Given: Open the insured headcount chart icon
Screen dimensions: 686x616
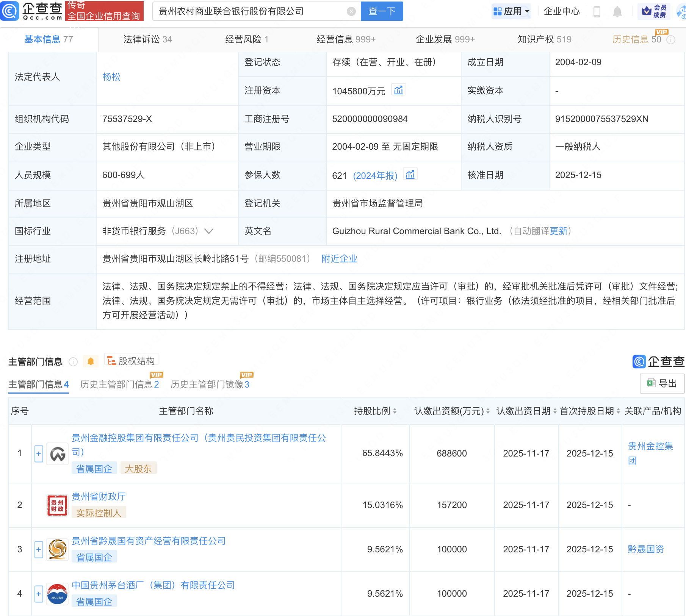Looking at the screenshot, I should [x=410, y=175].
